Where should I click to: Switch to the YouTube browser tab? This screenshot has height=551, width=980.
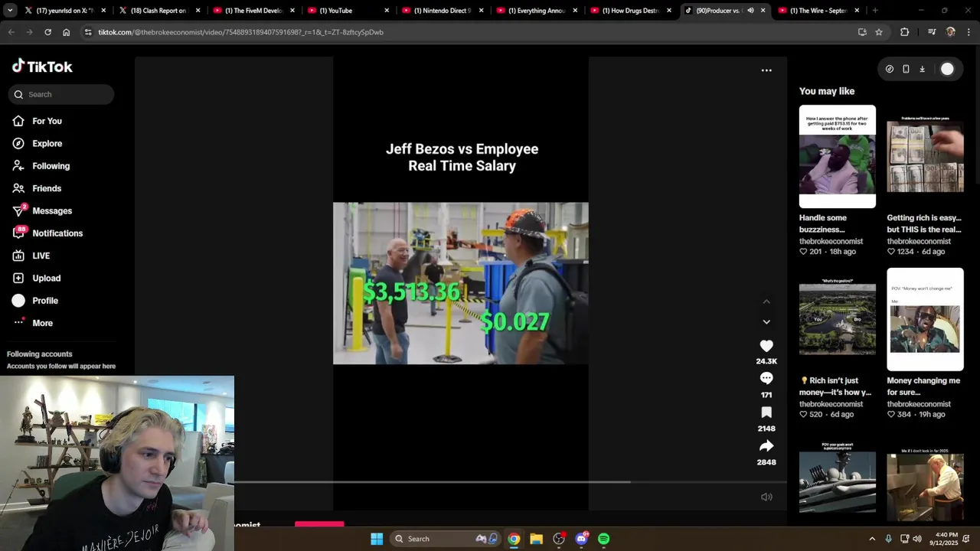349,11
